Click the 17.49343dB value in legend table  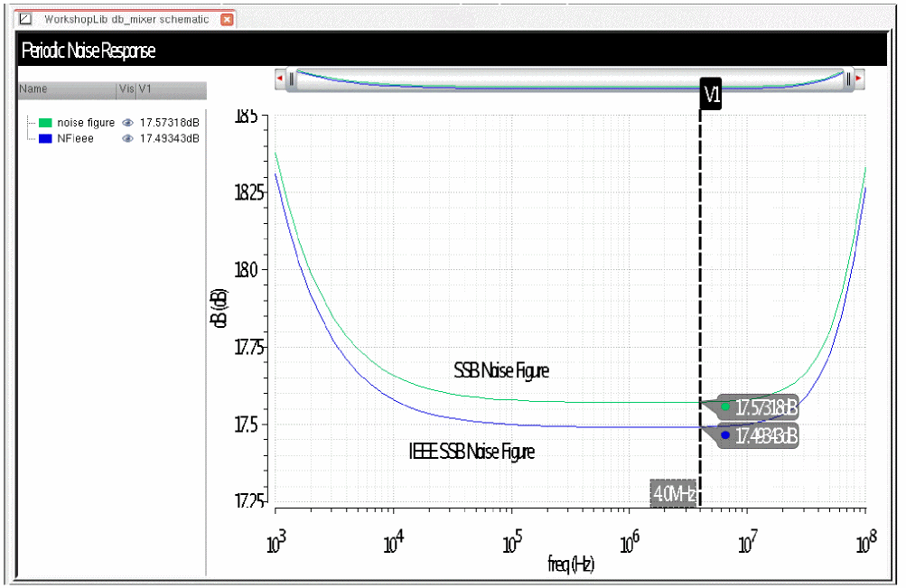pos(169,138)
